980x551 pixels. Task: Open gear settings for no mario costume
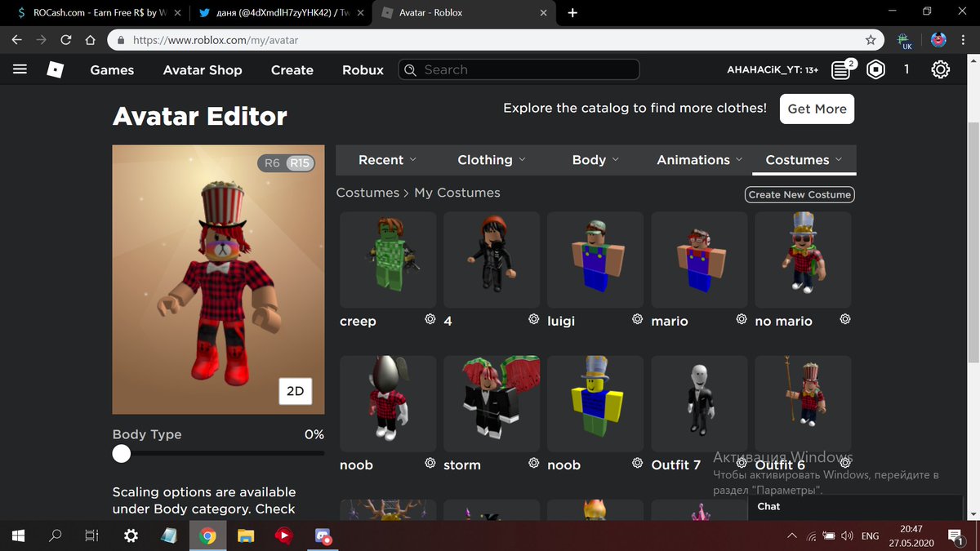pos(845,319)
